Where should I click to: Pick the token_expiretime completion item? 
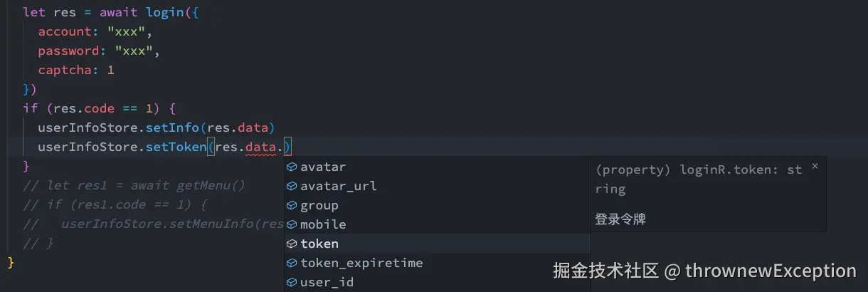(x=361, y=263)
